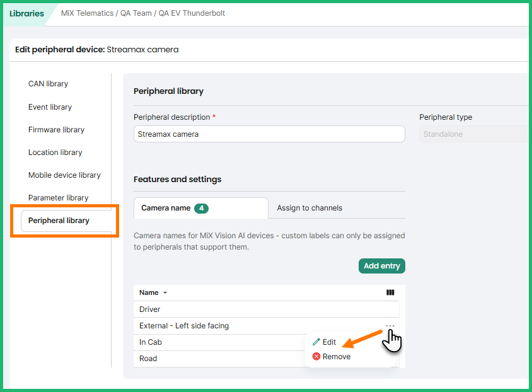Go to the Firmware library section
The image size is (532, 392).
(x=56, y=130)
